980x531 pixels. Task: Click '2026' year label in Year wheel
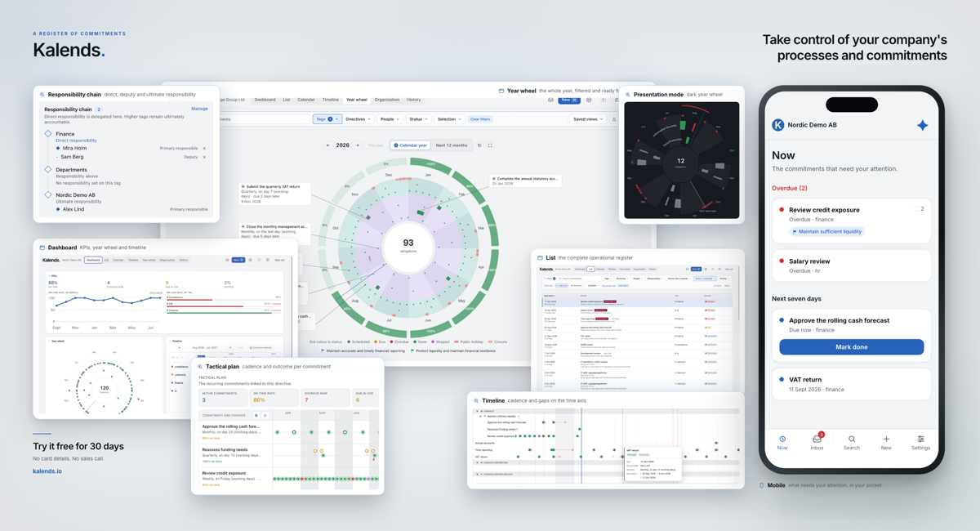[343, 145]
